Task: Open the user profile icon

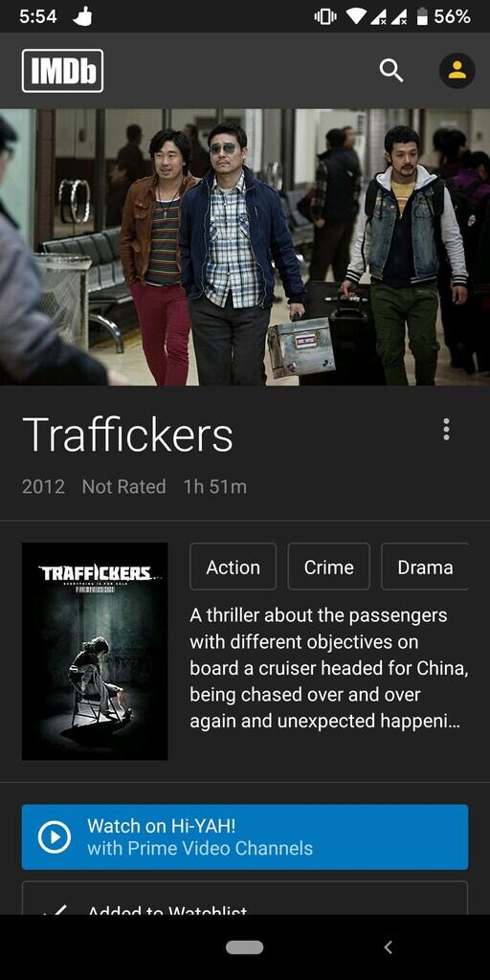Action: pos(457,71)
